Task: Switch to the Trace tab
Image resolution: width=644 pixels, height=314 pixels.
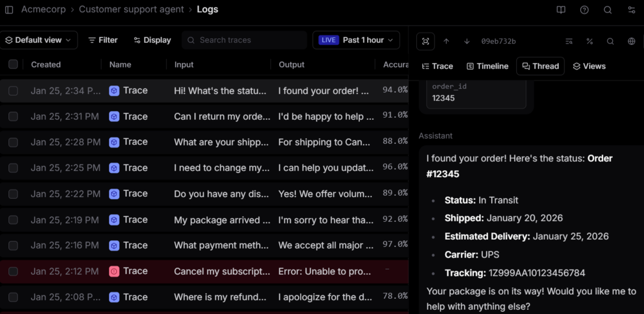Action: click(437, 66)
